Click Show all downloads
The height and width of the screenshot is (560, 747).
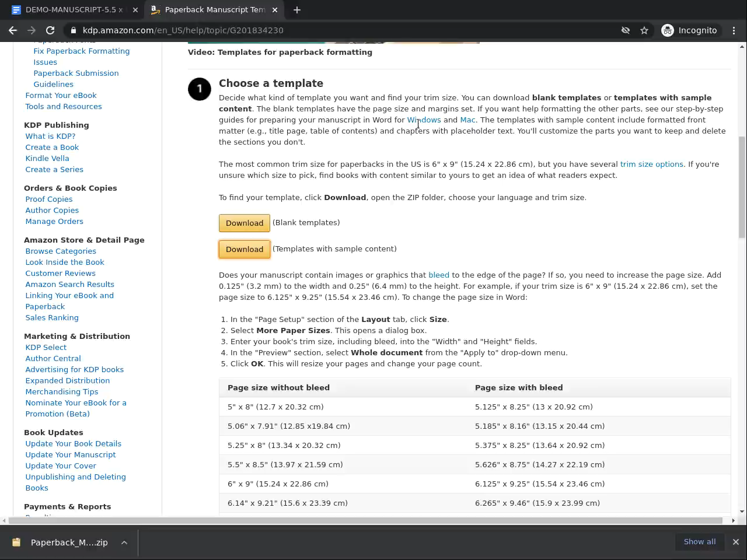[699, 542]
